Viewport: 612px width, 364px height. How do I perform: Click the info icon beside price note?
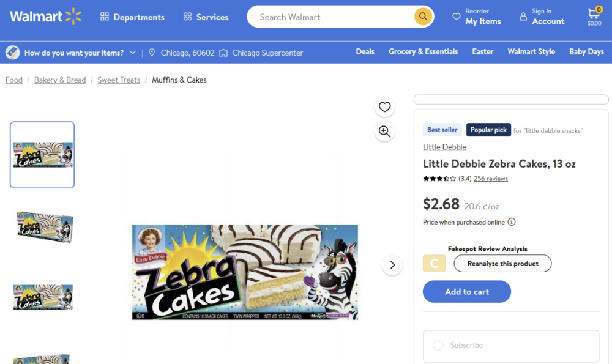coord(512,222)
